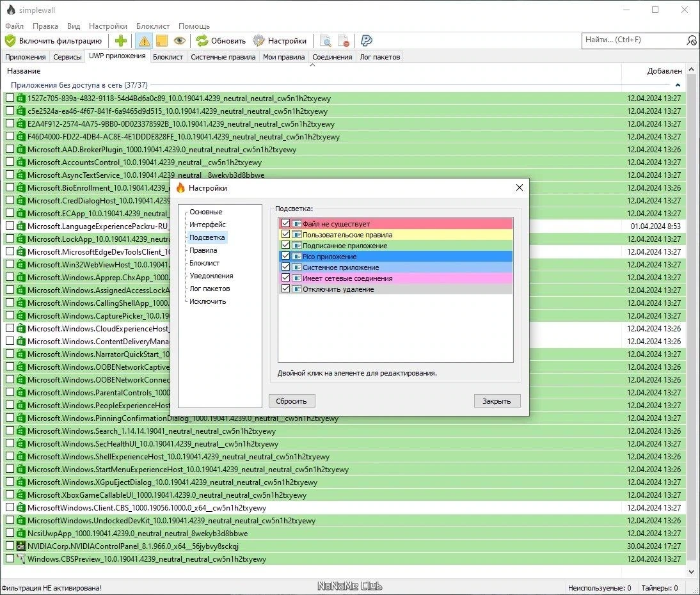The width and height of the screenshot is (700, 595).
Task: Click store icon of MicrosoftWindows.UndockedDevKit row
Action: point(20,520)
